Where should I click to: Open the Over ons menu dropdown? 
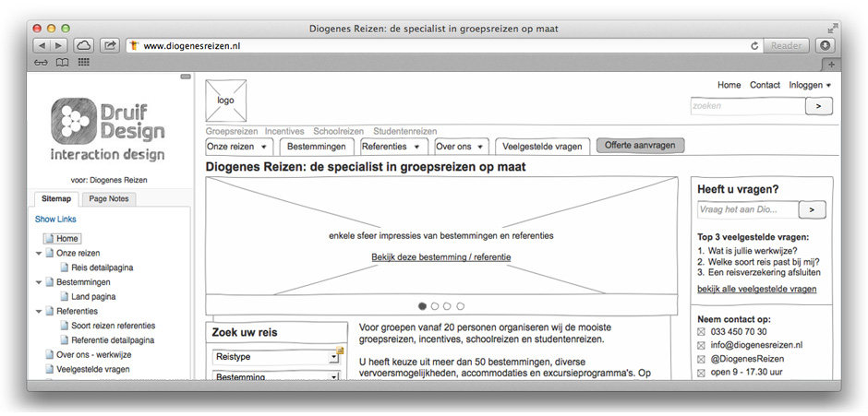click(x=461, y=147)
